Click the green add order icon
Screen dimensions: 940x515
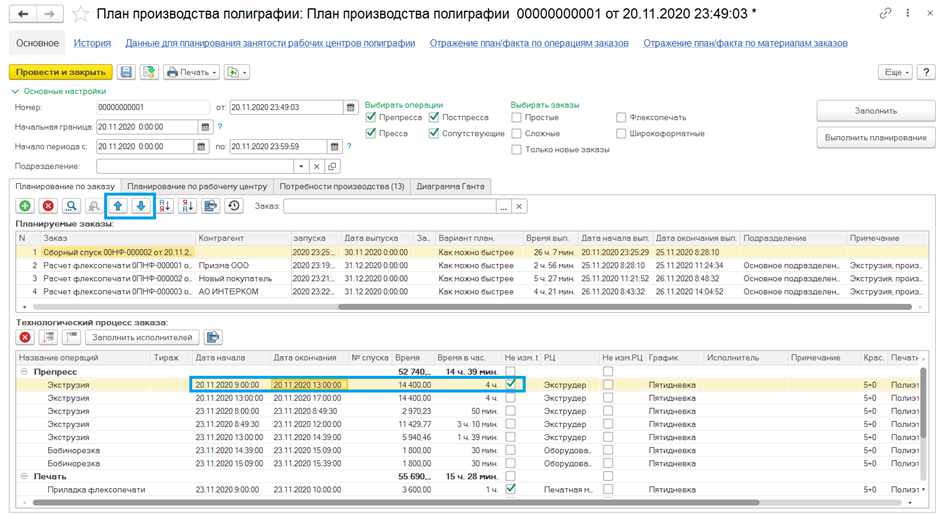(x=25, y=206)
